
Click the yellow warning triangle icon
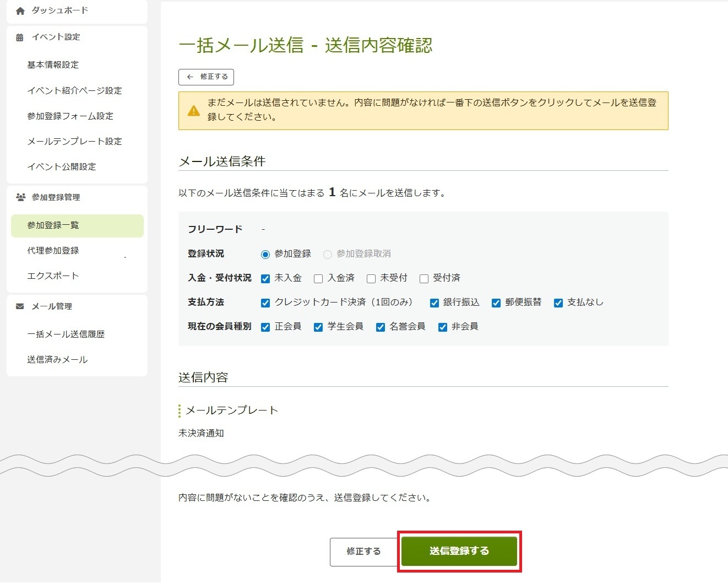[x=194, y=111]
